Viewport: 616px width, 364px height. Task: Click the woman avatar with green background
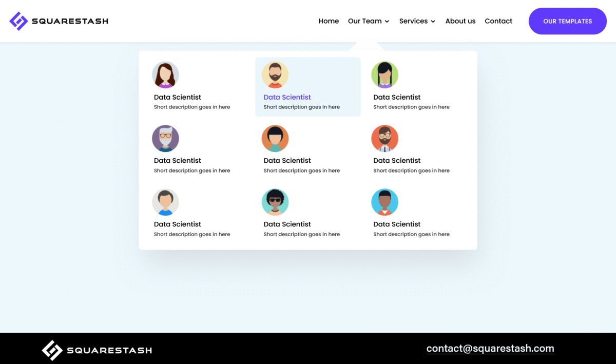[x=384, y=75]
